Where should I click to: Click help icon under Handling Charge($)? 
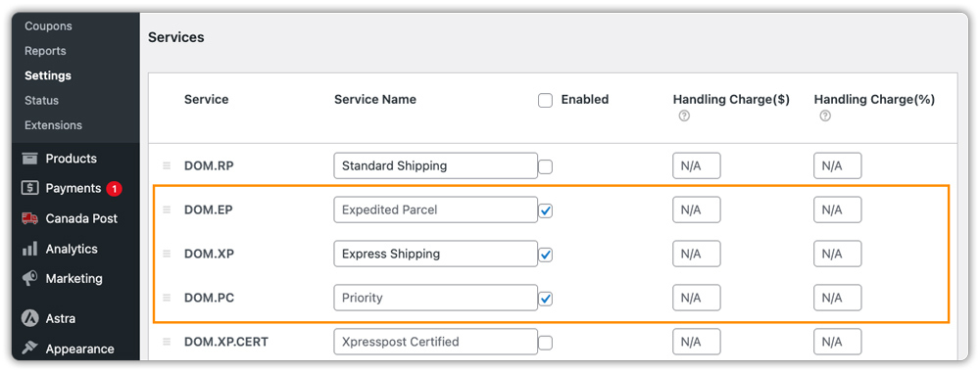pos(684,116)
